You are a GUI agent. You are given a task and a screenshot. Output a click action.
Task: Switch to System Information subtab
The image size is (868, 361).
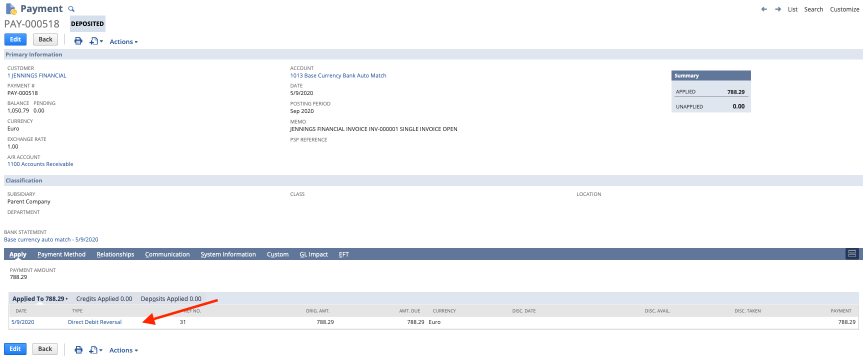point(228,254)
